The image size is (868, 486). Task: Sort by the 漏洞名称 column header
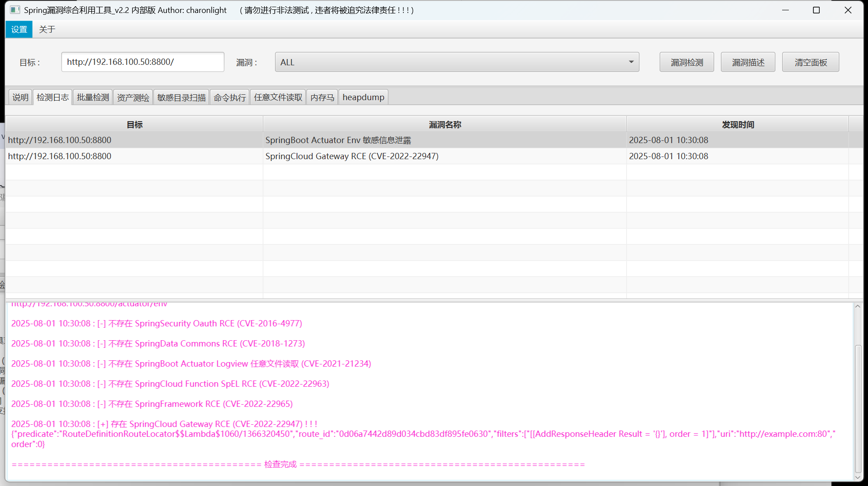(445, 124)
